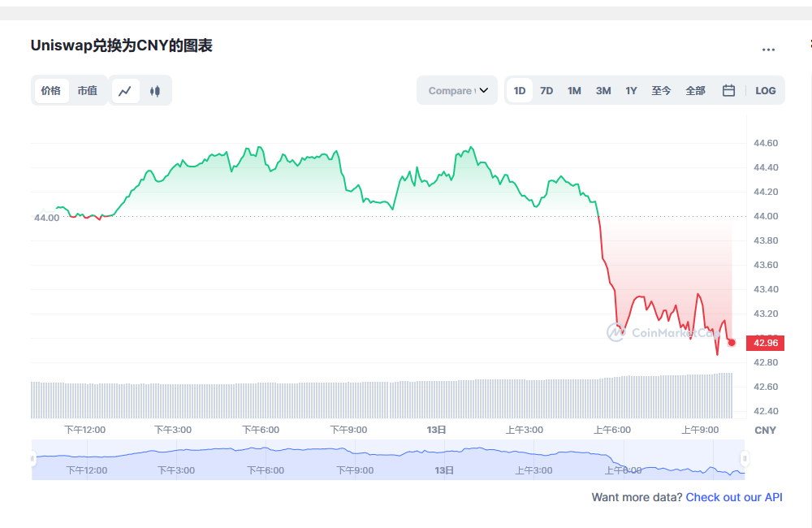Open the Compare dropdown
Screen dimensions: 812x528
click(457, 91)
